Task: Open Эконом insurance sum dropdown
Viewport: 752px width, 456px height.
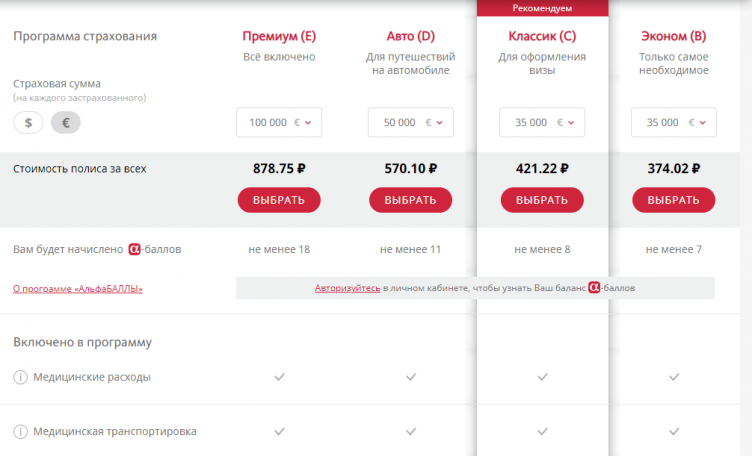Action: click(674, 122)
